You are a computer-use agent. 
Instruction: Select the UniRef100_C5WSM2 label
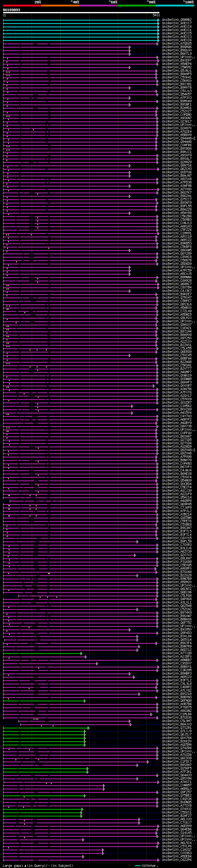coord(177,67)
